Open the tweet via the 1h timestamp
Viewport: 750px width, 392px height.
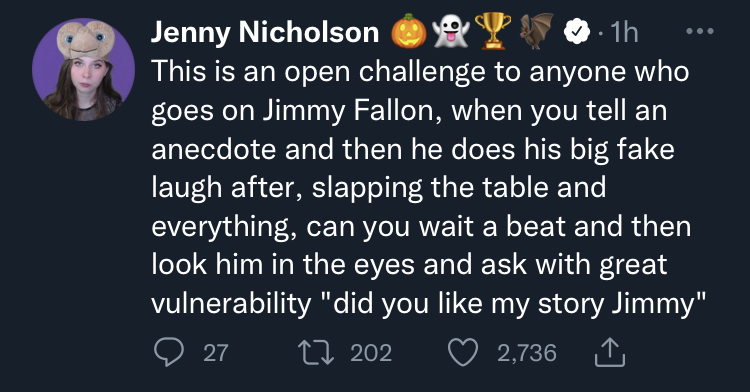(625, 33)
